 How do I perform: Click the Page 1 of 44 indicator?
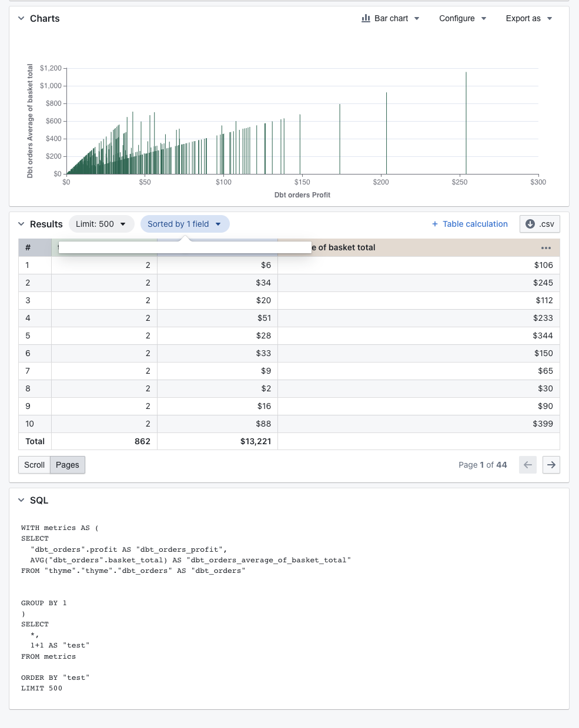(483, 465)
